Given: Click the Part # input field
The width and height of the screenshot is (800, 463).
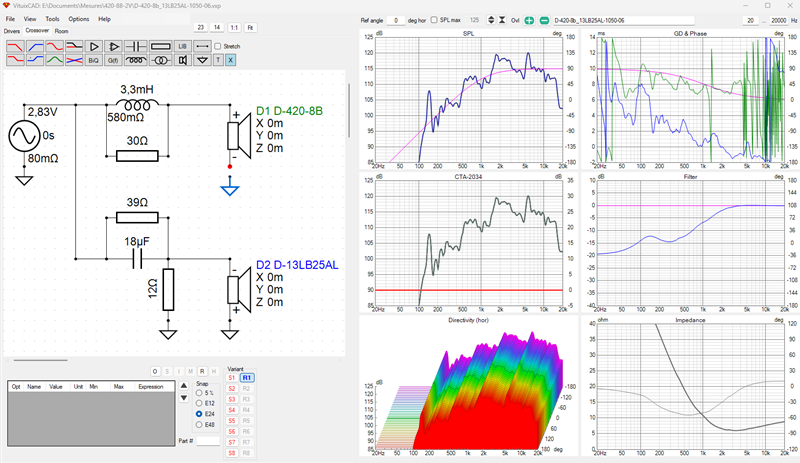Looking at the screenshot, I should coord(208,441).
